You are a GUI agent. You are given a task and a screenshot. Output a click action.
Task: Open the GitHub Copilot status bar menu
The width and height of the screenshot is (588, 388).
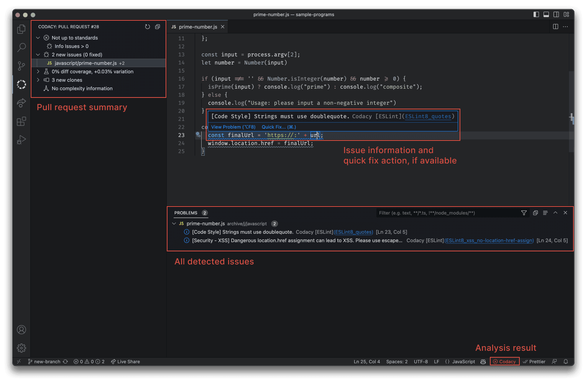[483, 361]
